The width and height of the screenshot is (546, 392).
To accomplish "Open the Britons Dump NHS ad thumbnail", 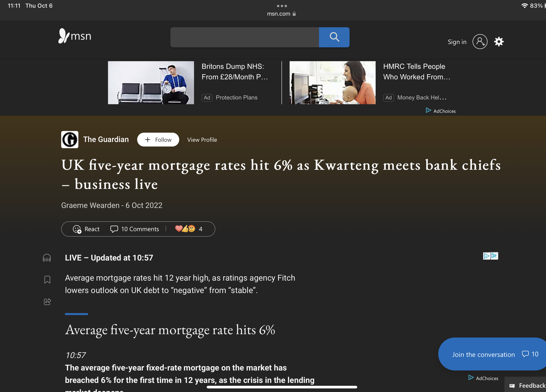I will [x=151, y=83].
